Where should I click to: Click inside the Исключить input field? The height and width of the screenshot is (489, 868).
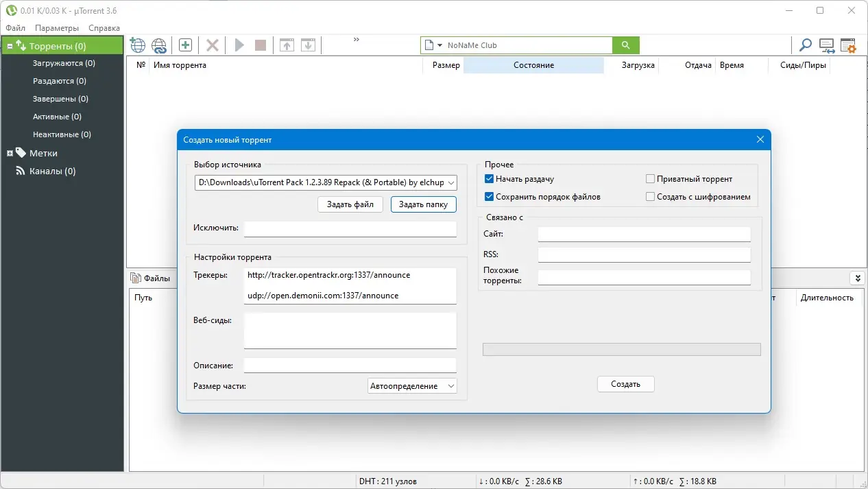(350, 228)
